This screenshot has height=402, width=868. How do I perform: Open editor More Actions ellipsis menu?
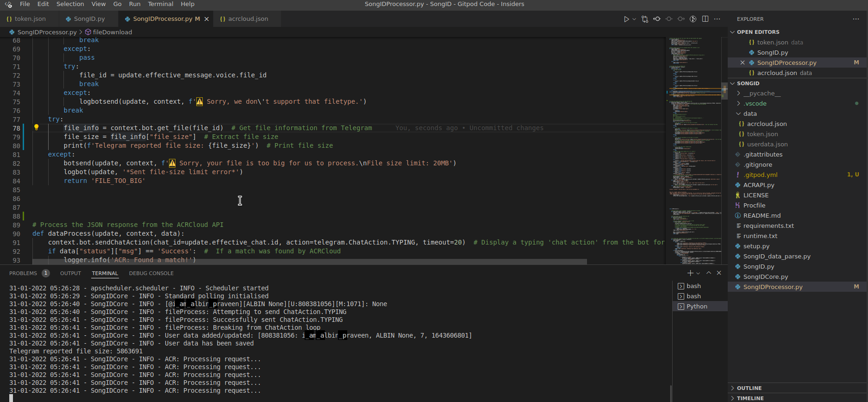coord(717,19)
